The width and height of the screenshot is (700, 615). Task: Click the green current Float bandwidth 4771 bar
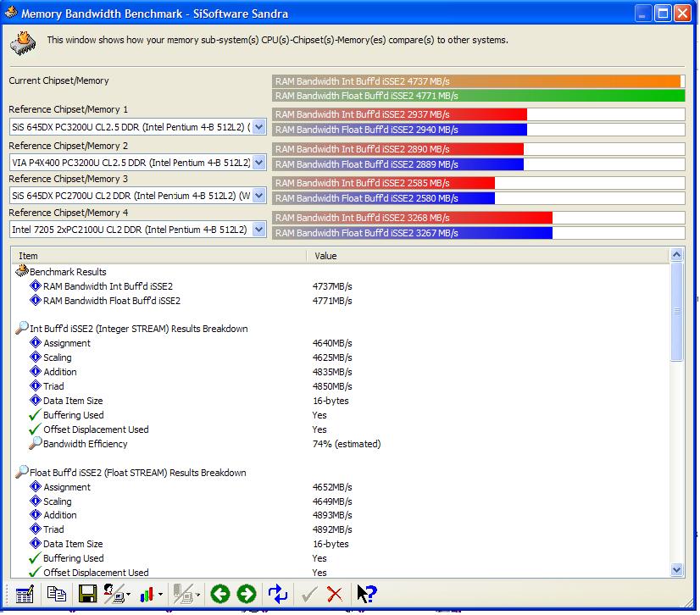(478, 96)
